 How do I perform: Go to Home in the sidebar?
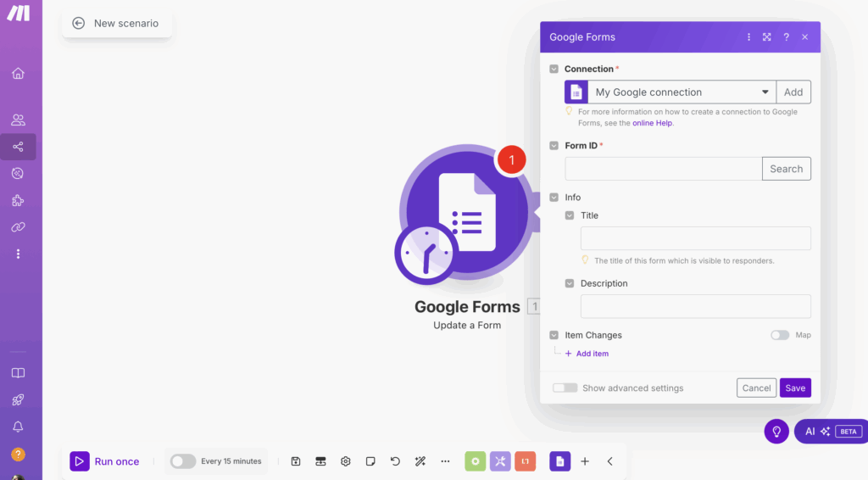19,73
